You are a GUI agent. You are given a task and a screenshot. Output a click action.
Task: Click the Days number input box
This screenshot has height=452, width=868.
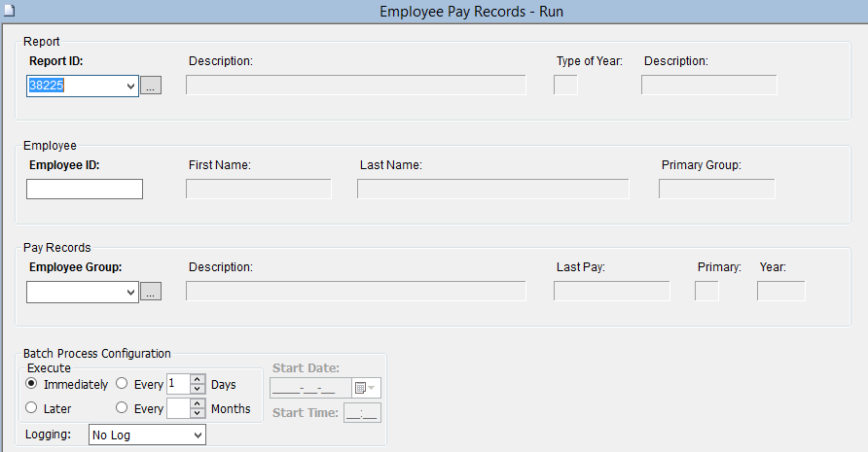click(177, 384)
